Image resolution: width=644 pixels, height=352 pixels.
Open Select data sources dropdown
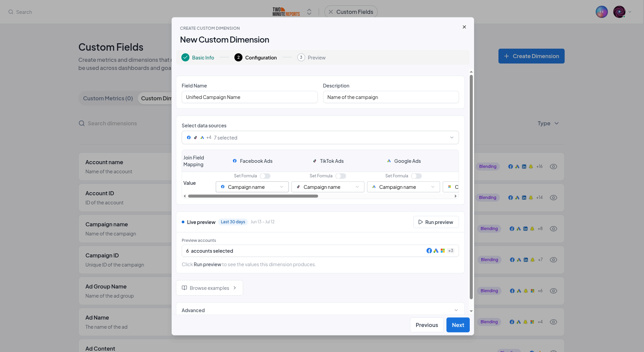320,137
